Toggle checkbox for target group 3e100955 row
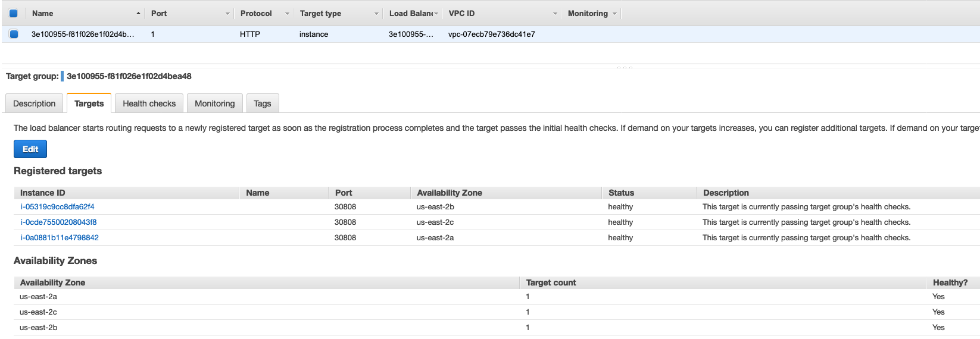The height and width of the screenshot is (339, 980). [x=13, y=34]
